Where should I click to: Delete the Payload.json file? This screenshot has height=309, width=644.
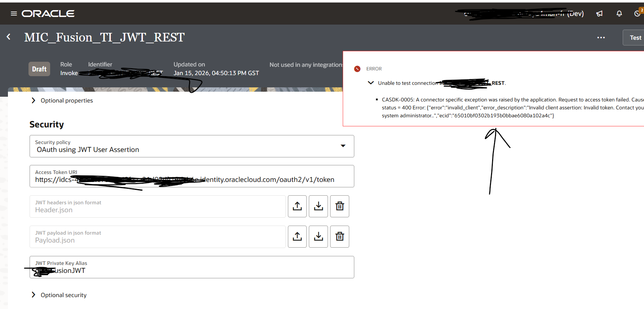[340, 236]
